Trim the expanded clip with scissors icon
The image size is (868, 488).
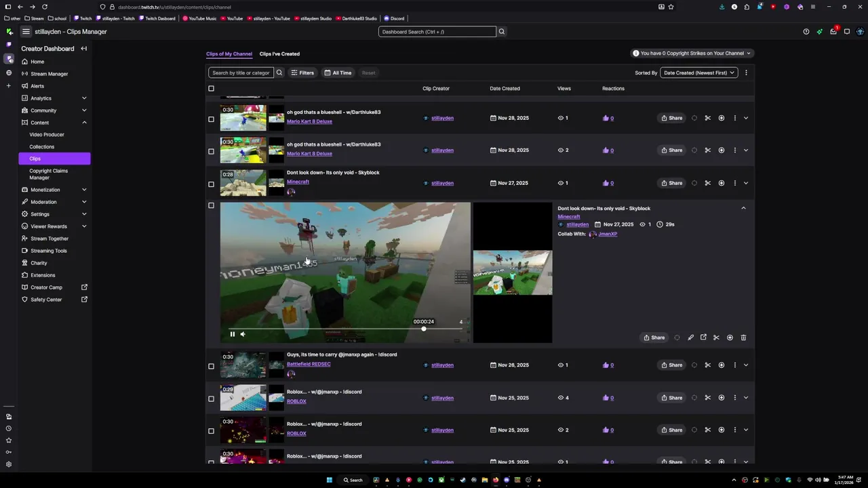(x=716, y=338)
